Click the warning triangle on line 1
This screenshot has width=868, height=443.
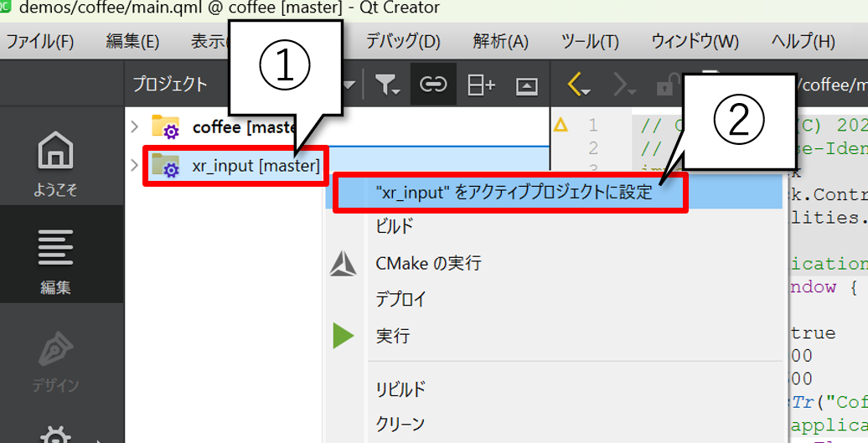pyautogui.click(x=561, y=126)
